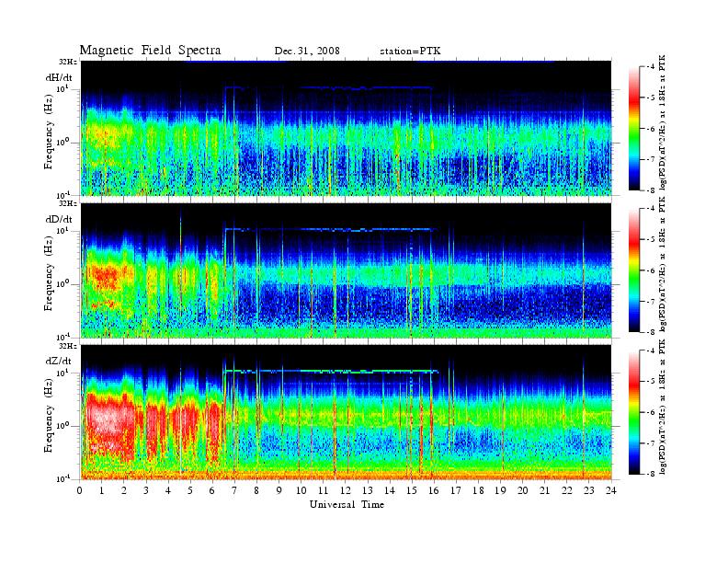The image size is (728, 563).
Task: Click hour tick "1" on time axis
Action: point(102,491)
